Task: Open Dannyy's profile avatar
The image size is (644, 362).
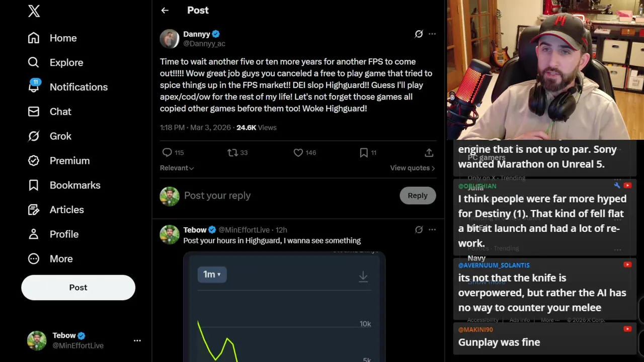Action: coord(170,39)
